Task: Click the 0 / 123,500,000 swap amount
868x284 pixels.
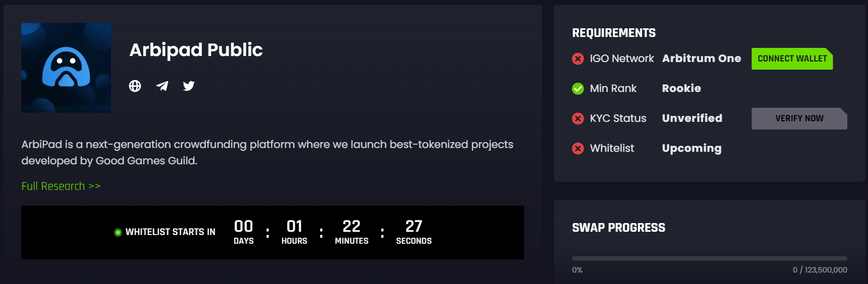Action: (820, 270)
